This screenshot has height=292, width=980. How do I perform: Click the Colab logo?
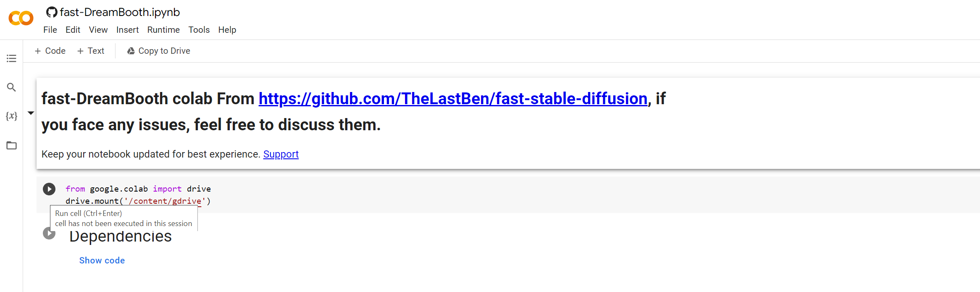click(x=21, y=18)
